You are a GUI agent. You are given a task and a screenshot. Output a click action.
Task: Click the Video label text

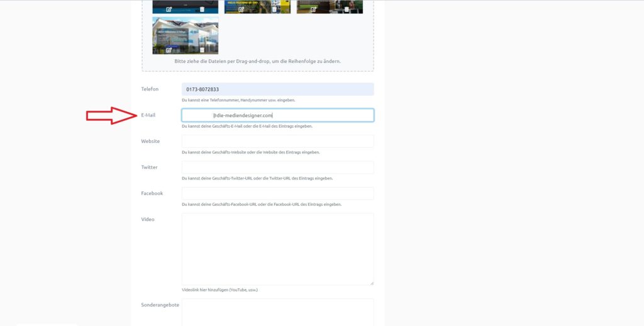[x=148, y=220]
